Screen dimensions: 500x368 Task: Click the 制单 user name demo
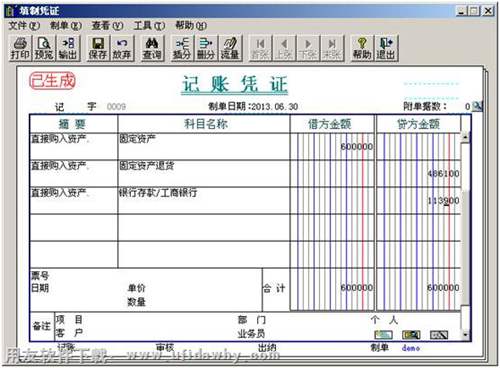(x=411, y=348)
